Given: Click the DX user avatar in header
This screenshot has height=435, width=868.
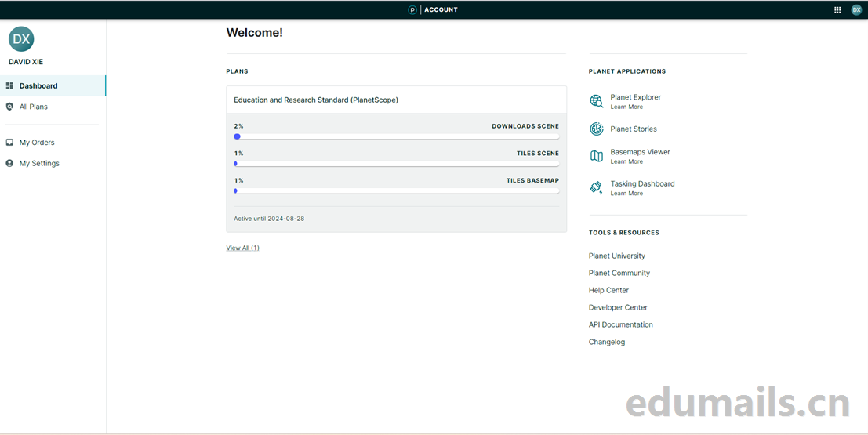Looking at the screenshot, I should point(856,10).
